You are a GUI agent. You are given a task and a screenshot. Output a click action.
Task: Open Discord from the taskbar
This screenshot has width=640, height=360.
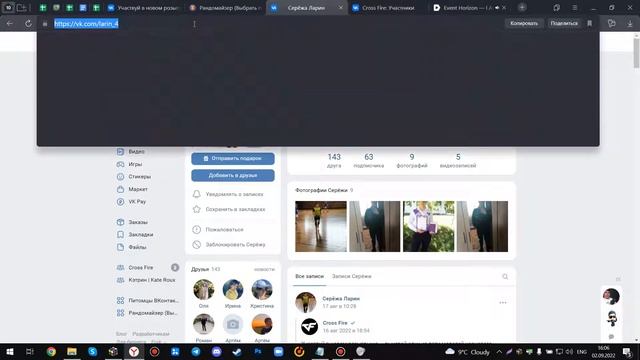(x=216, y=351)
